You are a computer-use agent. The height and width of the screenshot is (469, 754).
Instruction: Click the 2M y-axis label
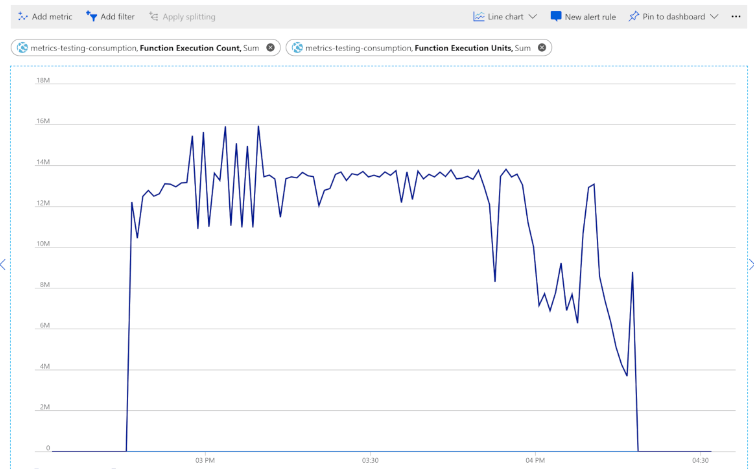[45, 407]
